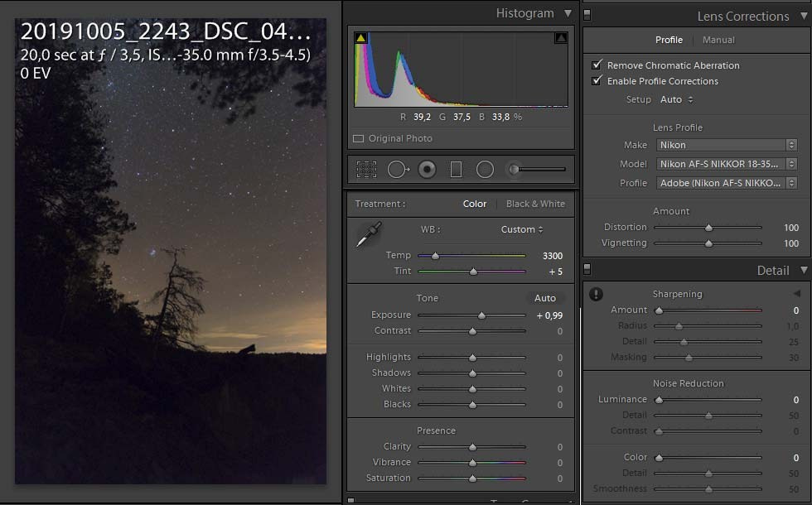
Task: Select the Crop Overlay tool
Action: pyautogui.click(x=366, y=169)
